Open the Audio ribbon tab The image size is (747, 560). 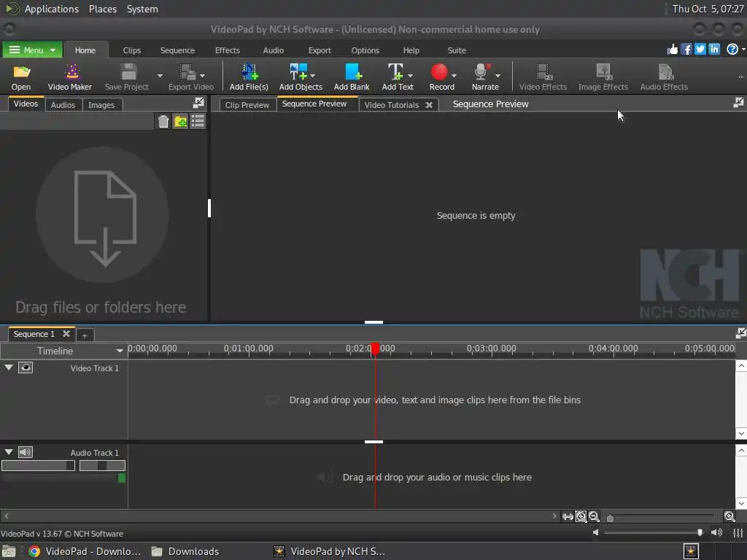(273, 50)
